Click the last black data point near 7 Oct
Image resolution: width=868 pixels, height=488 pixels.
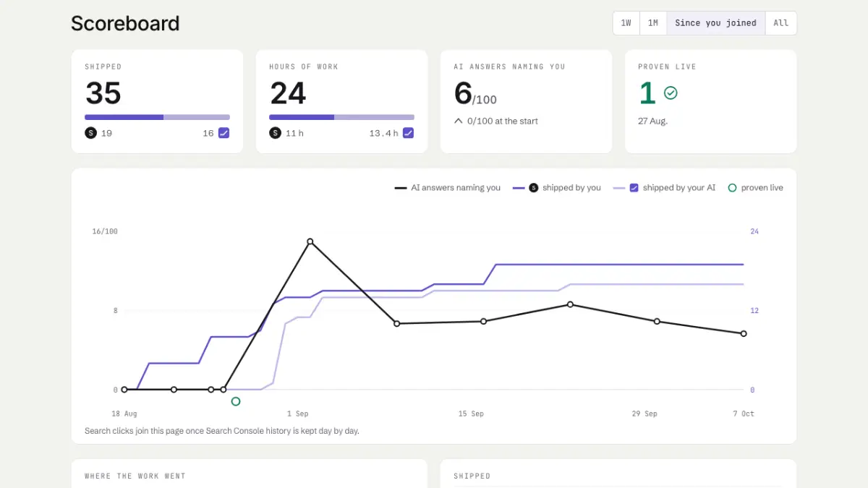(x=744, y=334)
